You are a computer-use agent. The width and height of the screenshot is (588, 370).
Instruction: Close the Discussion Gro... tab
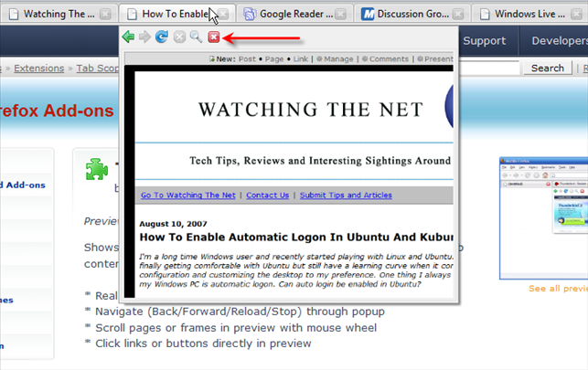(458, 15)
